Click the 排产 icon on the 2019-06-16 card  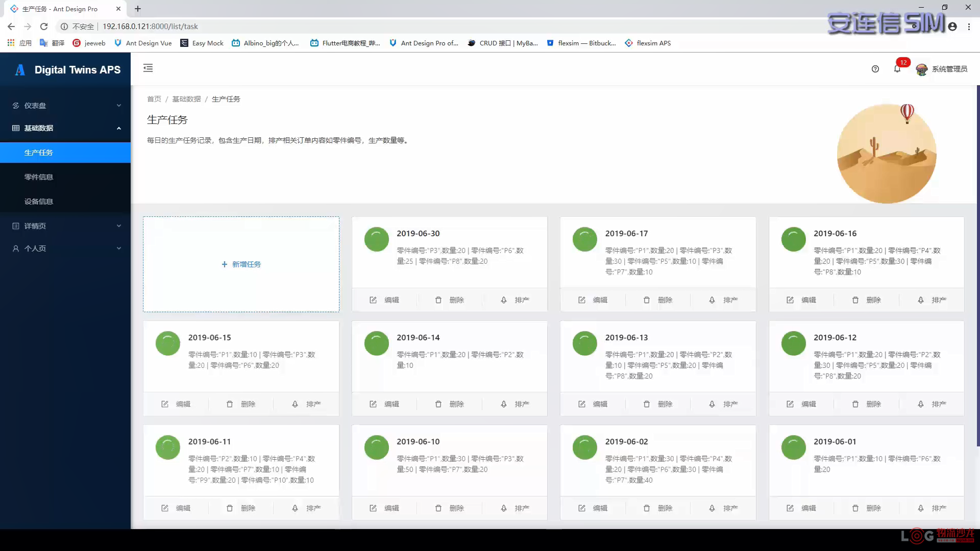(921, 300)
